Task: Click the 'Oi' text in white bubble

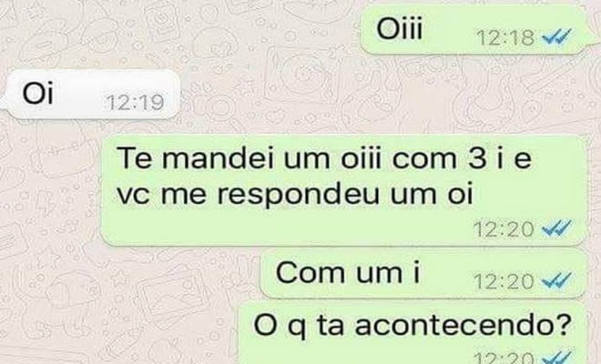Action: click(37, 94)
